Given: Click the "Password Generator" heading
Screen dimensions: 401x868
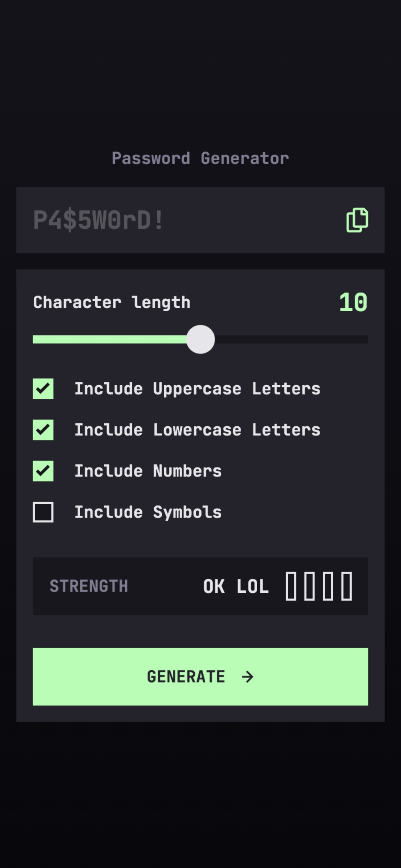Looking at the screenshot, I should coord(200,159).
